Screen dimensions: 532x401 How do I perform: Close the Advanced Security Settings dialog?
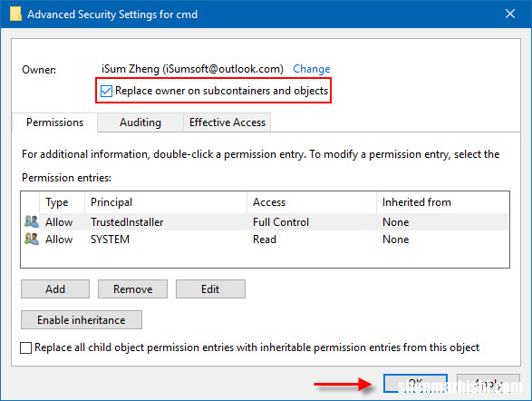pos(510,14)
